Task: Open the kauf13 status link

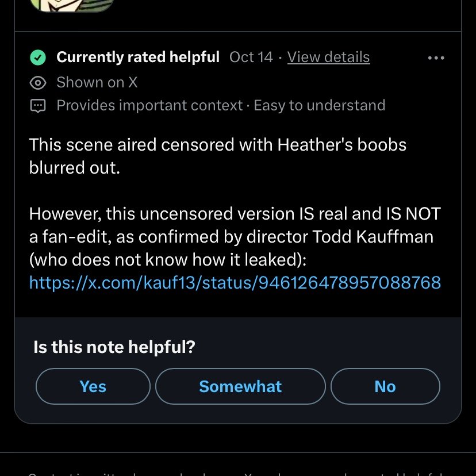Action: tap(235, 282)
